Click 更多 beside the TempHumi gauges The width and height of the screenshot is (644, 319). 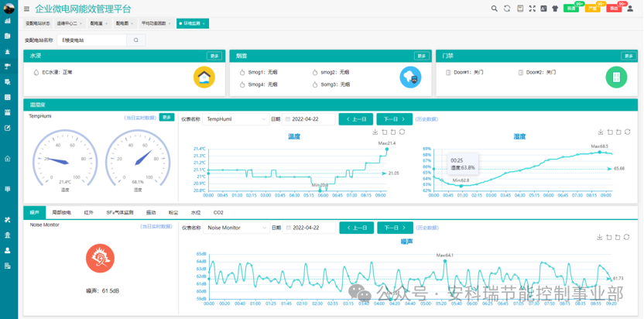(166, 117)
